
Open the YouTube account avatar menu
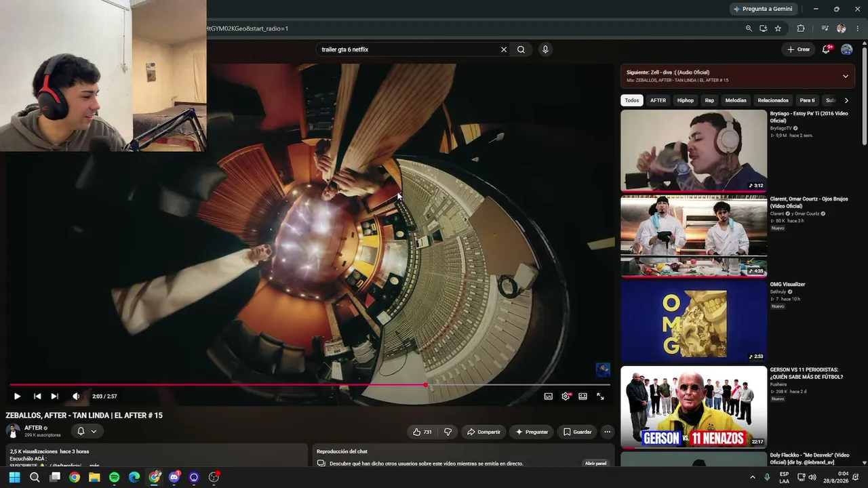(846, 49)
